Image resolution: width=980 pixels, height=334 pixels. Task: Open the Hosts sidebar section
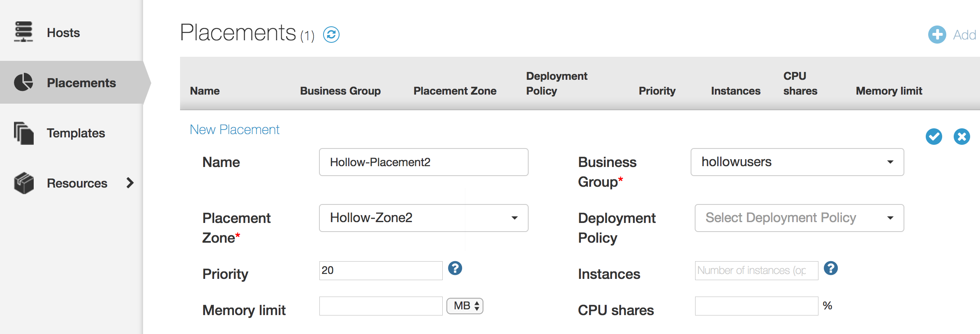(63, 32)
